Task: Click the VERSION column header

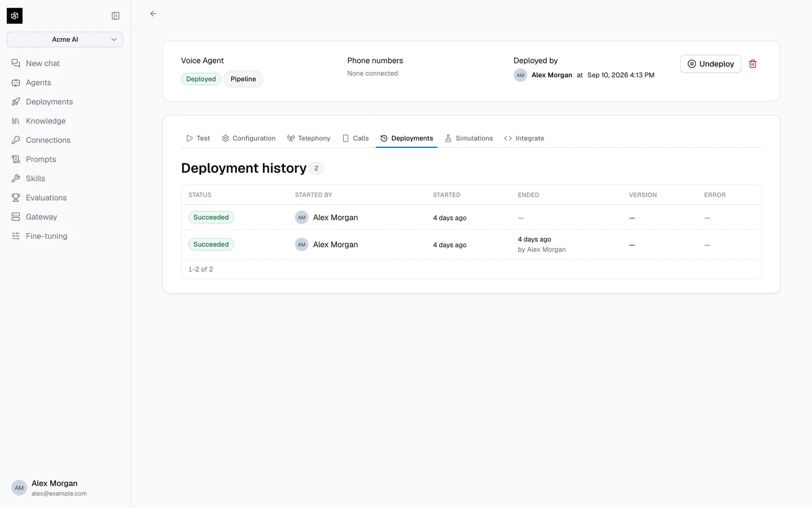Action: point(643,195)
